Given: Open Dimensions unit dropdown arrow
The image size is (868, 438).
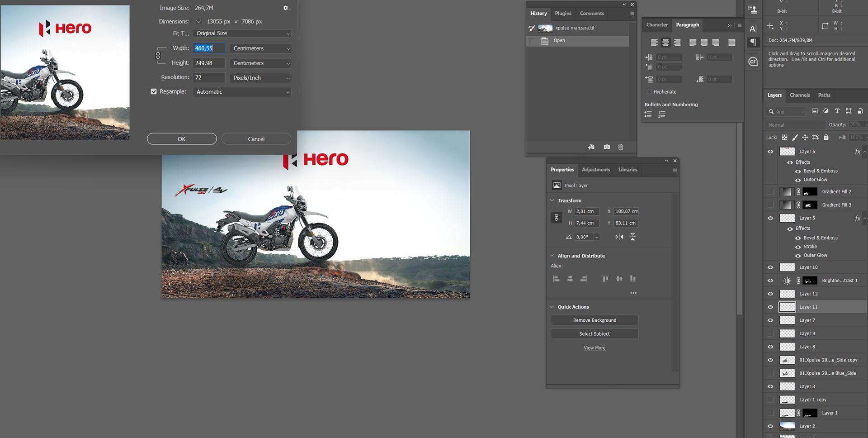Looking at the screenshot, I should pyautogui.click(x=198, y=21).
